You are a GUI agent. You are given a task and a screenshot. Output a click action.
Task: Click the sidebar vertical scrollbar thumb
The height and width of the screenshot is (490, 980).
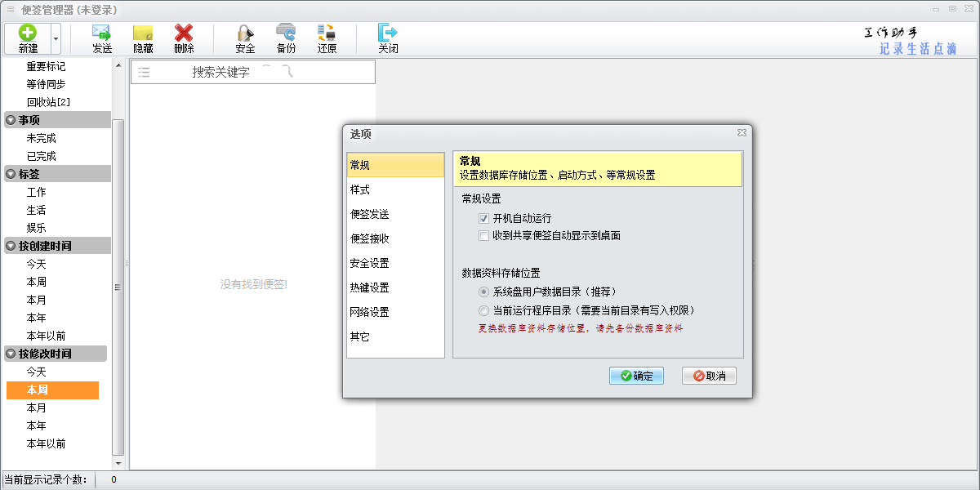[118, 286]
